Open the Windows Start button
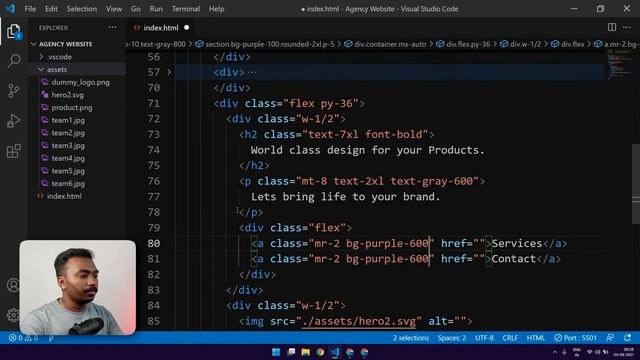640x360 pixels. [x=276, y=352]
